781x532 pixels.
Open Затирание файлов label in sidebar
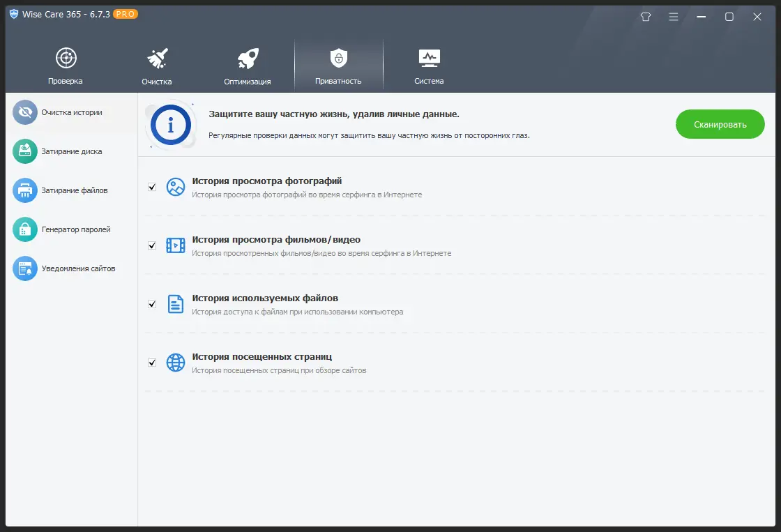75,190
